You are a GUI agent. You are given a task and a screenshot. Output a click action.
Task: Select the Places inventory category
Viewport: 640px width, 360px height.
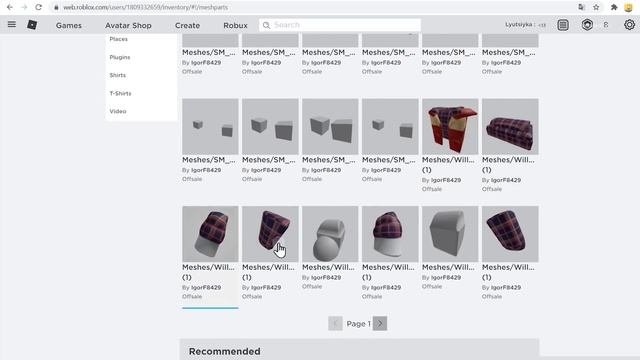[x=118, y=39]
